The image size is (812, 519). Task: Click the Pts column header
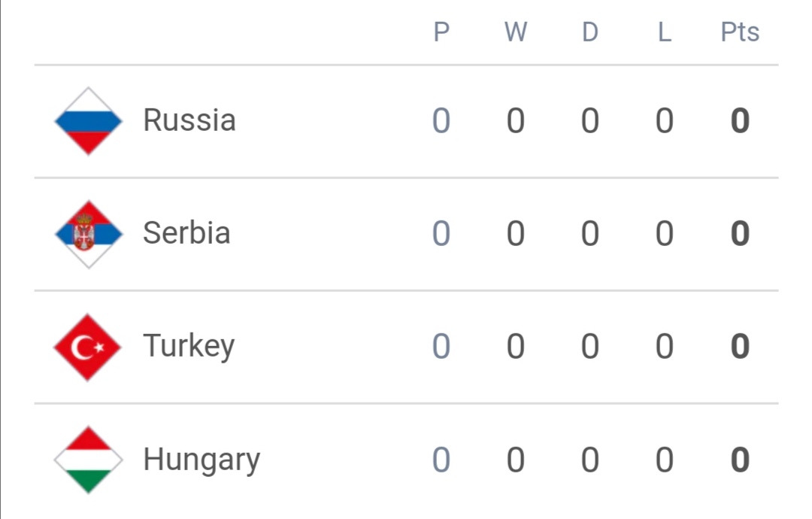click(x=740, y=32)
